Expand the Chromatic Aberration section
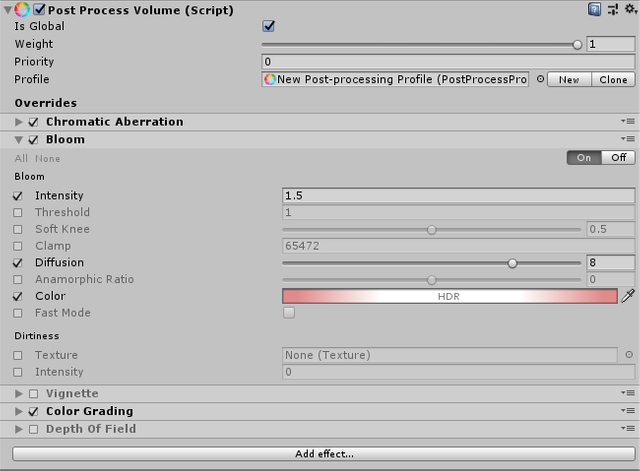 [x=19, y=122]
